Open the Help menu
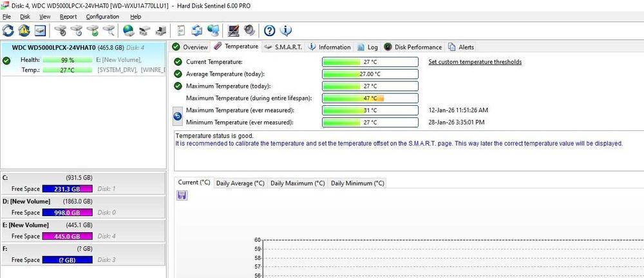The height and width of the screenshot is (278, 644). pyautogui.click(x=135, y=17)
